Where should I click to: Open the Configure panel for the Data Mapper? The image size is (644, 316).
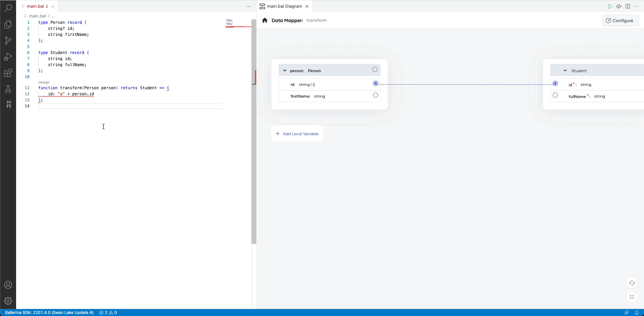click(620, 20)
